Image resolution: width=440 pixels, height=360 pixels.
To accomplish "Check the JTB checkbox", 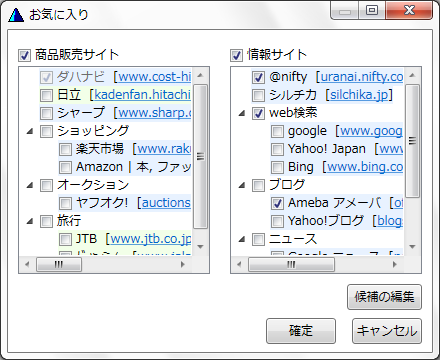I will tap(65, 239).
